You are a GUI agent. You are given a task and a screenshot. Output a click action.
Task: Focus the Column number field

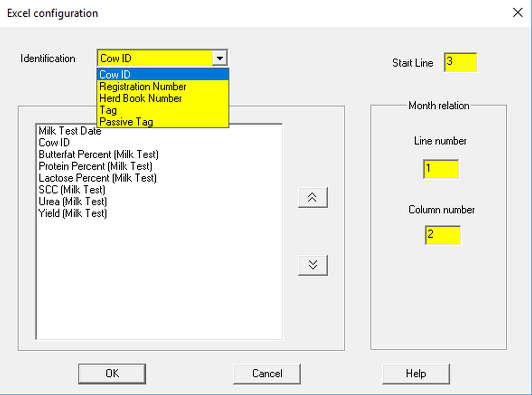443,235
